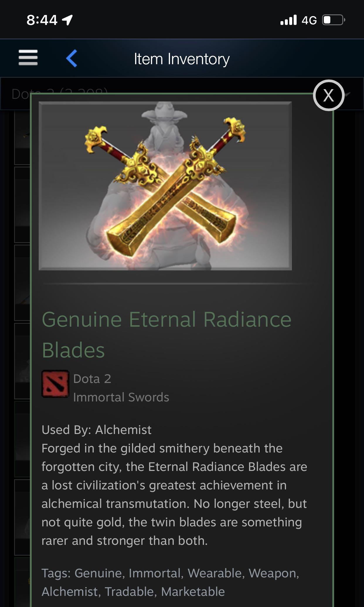Screen dimensions: 364x607
Task: Tap the 4G network indicator
Action: pos(309,20)
